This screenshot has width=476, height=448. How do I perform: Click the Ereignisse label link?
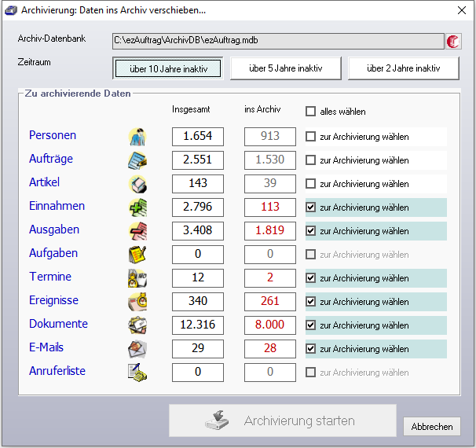tap(53, 300)
